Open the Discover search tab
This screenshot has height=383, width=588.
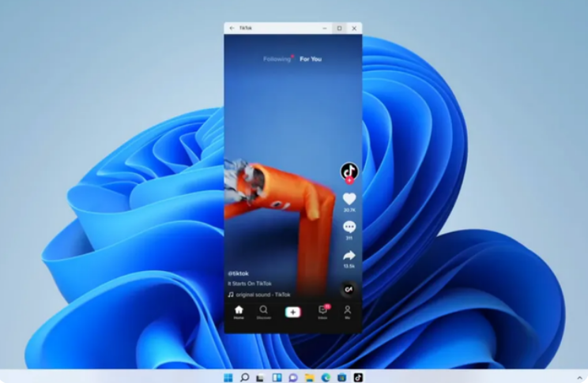point(264,311)
